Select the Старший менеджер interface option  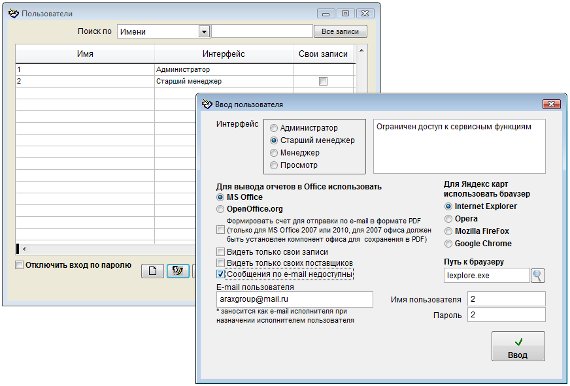click(x=274, y=140)
